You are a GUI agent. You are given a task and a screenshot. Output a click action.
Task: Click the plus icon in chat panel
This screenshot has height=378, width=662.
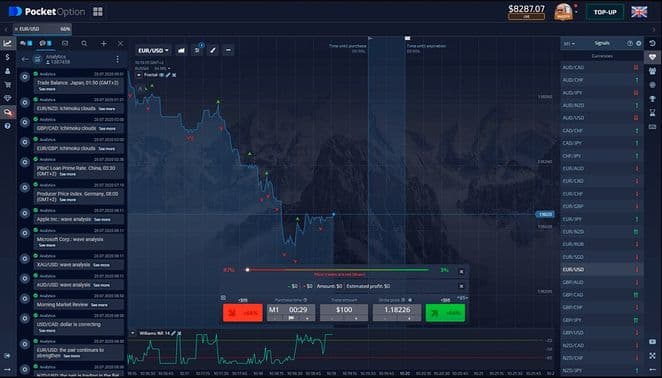103,44
